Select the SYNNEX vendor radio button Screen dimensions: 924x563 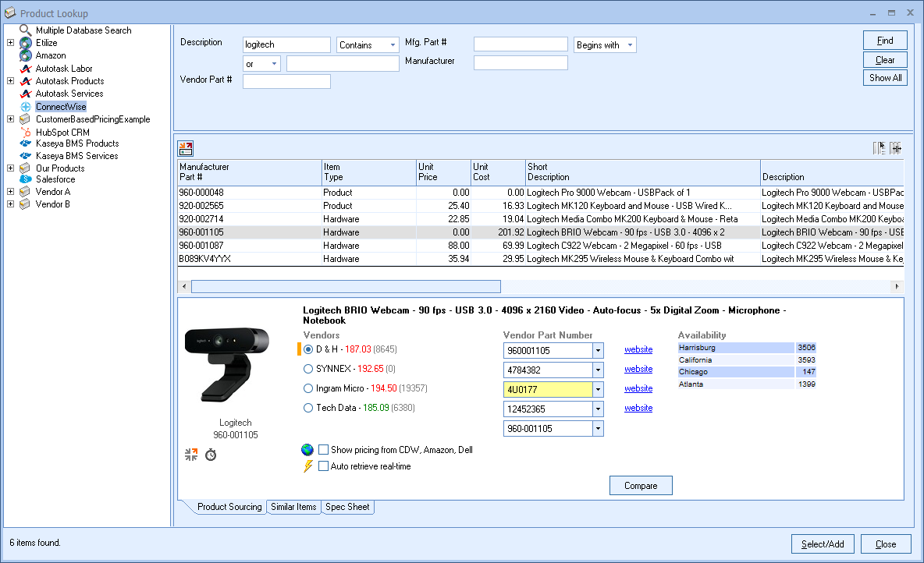[x=308, y=369]
